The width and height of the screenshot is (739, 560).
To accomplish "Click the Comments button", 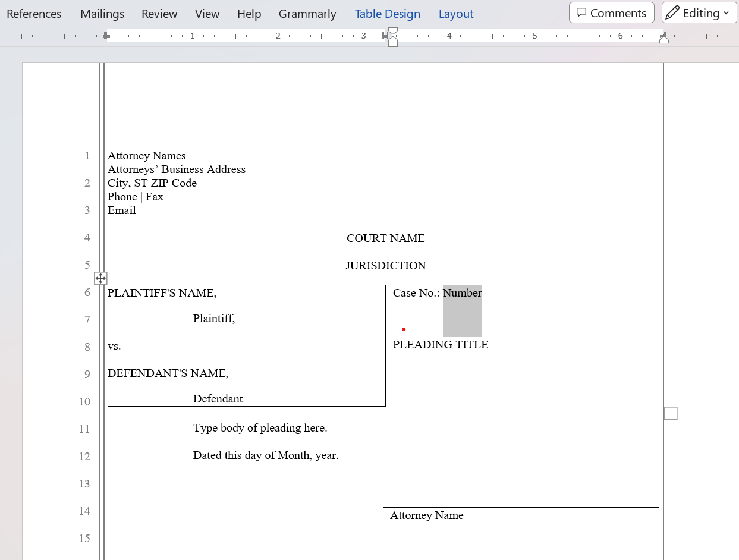I will coord(611,13).
